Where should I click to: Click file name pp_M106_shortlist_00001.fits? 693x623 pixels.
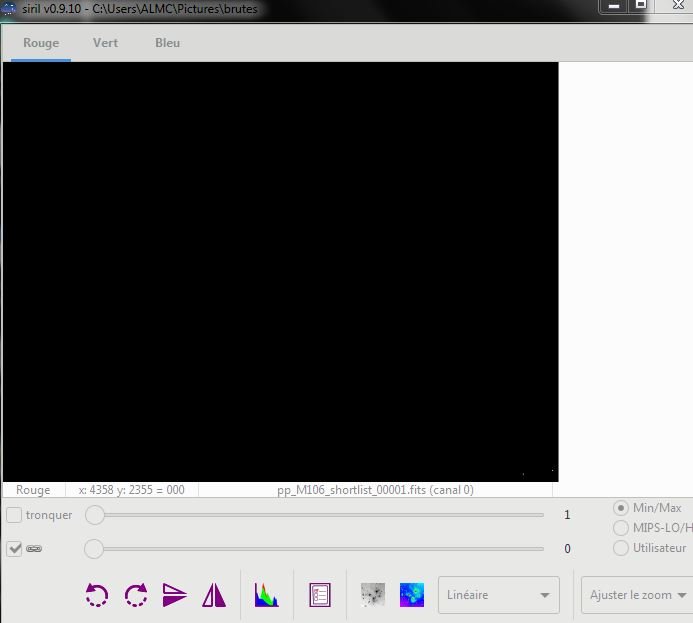[351, 490]
